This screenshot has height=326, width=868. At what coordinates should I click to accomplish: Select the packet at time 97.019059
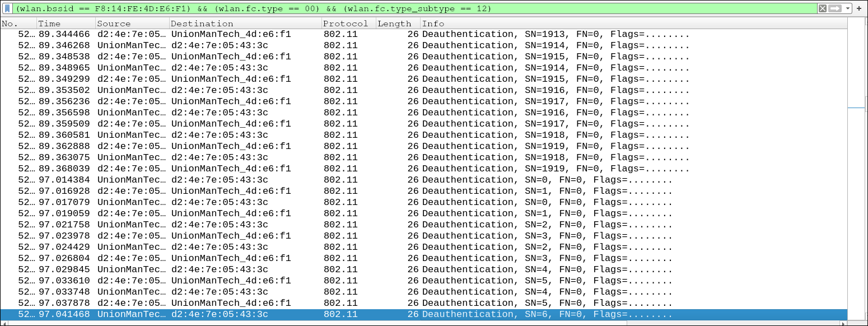[x=424, y=213]
